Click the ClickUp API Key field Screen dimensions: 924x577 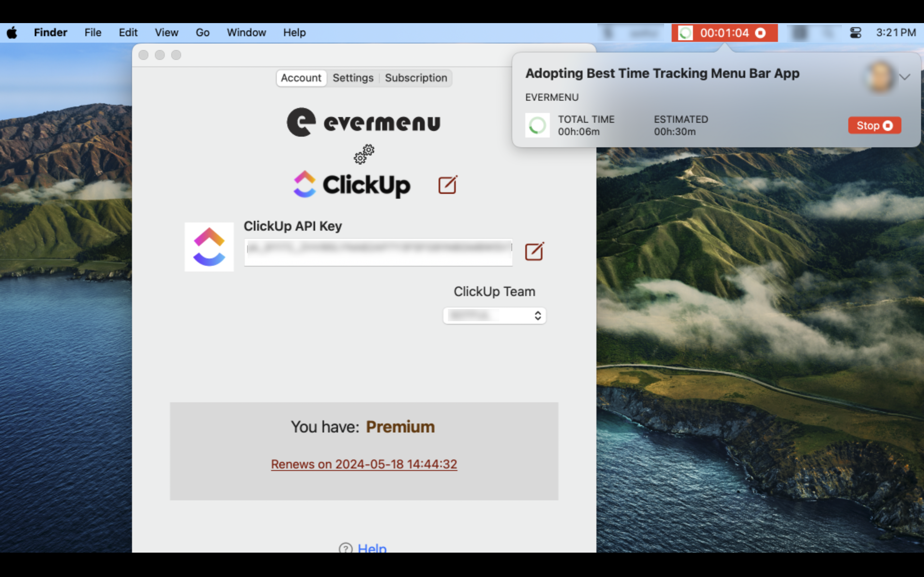point(378,252)
